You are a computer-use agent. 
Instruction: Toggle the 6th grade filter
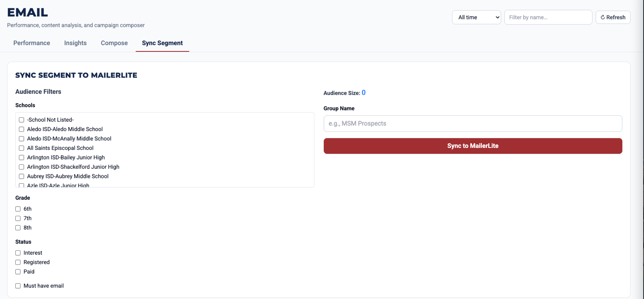(x=18, y=209)
